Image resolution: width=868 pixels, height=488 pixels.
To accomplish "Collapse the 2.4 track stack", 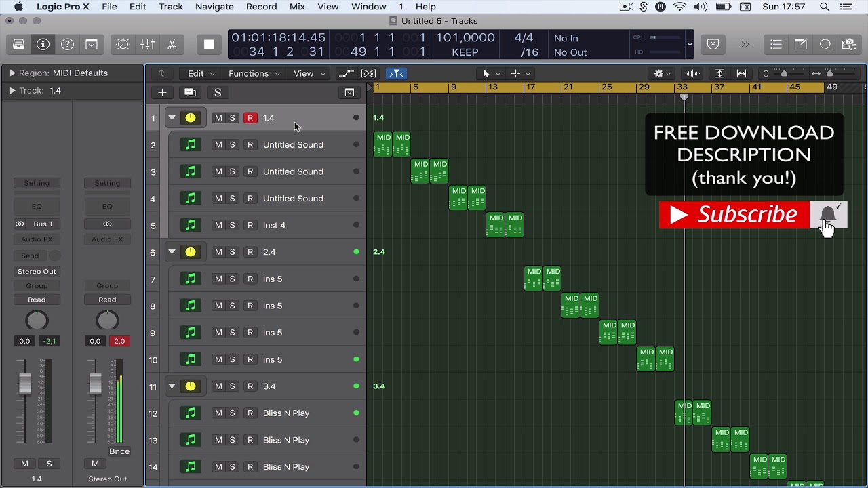I will [172, 252].
